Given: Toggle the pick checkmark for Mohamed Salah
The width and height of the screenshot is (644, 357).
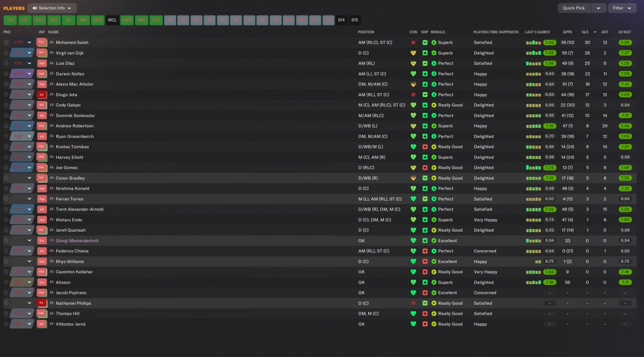Looking at the screenshot, I should pos(6,43).
